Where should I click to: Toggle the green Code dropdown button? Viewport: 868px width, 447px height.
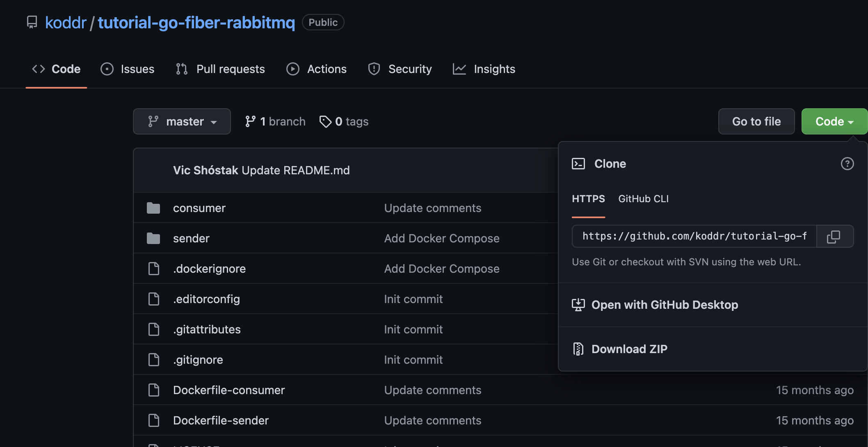coord(834,121)
